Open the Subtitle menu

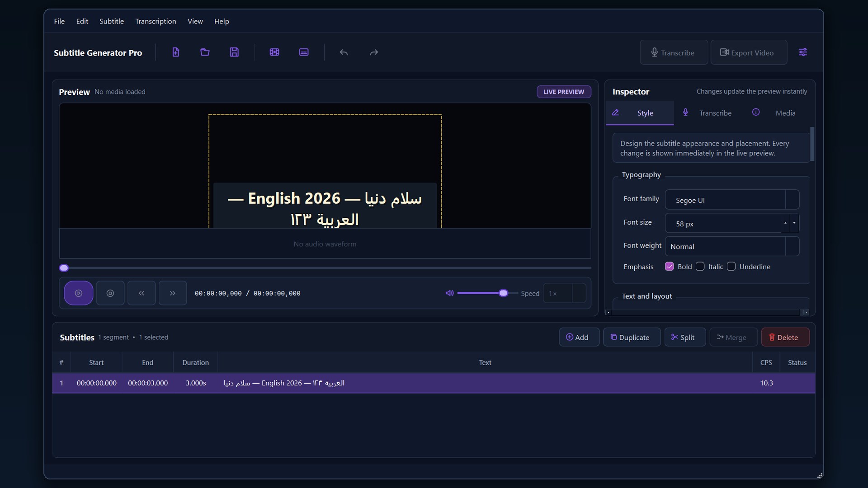[112, 21]
